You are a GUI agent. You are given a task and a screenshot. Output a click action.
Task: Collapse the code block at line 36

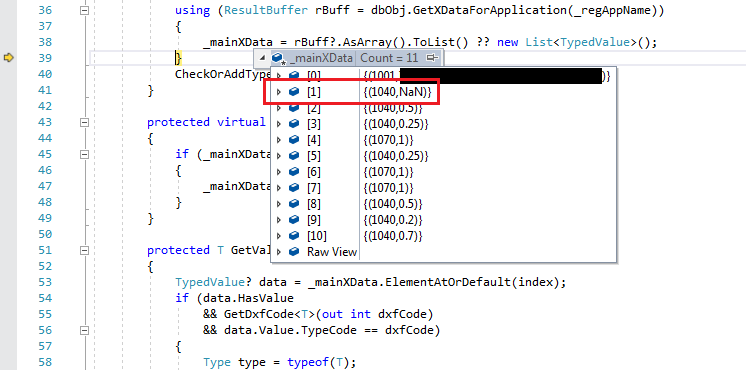pos(85,10)
